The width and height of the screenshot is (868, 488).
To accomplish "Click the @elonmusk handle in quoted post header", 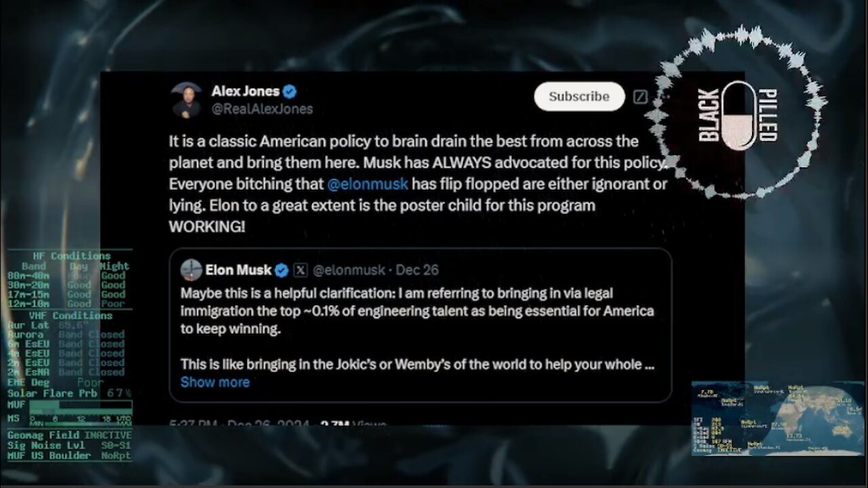I will (349, 270).
